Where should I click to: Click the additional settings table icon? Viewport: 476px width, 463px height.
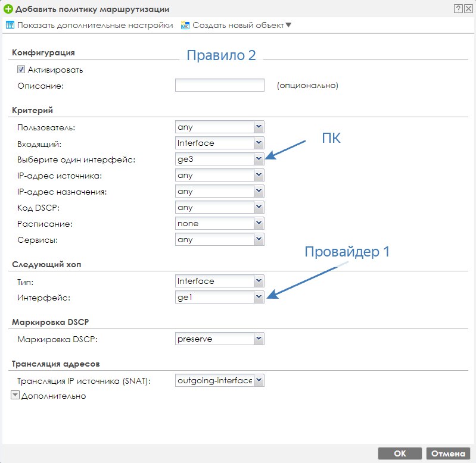(x=10, y=25)
